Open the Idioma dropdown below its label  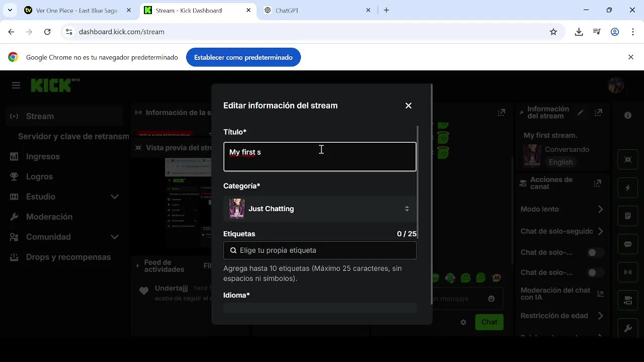click(x=320, y=308)
